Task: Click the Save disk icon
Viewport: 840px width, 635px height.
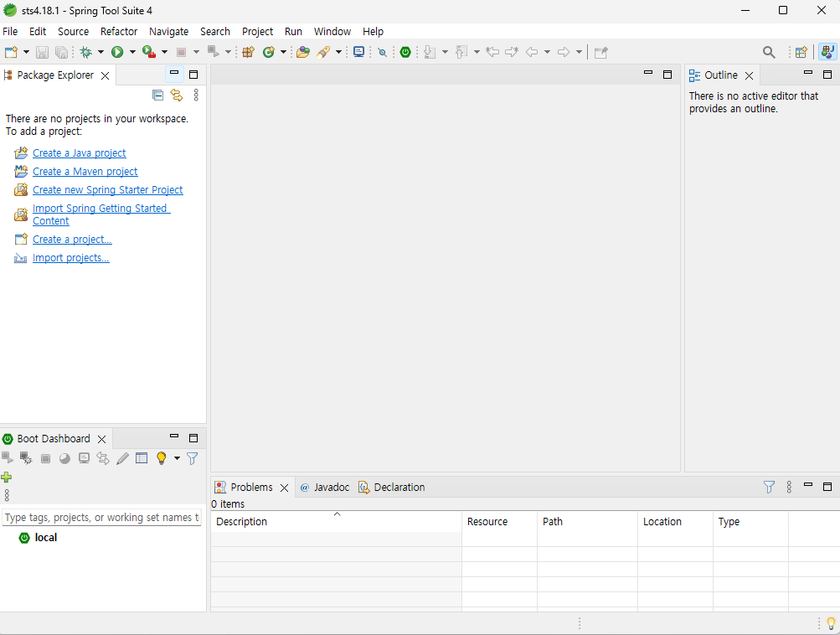Action: click(x=42, y=52)
